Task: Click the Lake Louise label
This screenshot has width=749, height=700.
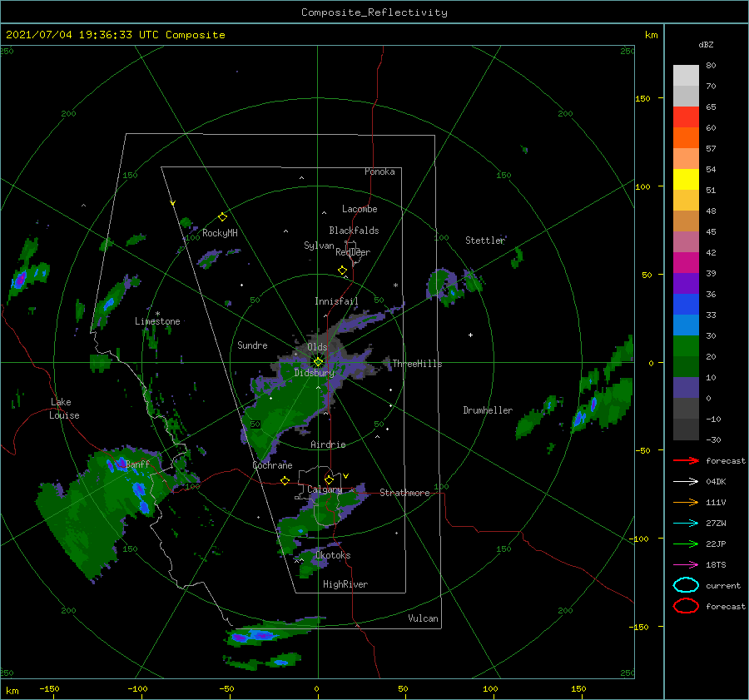Action: [x=64, y=409]
